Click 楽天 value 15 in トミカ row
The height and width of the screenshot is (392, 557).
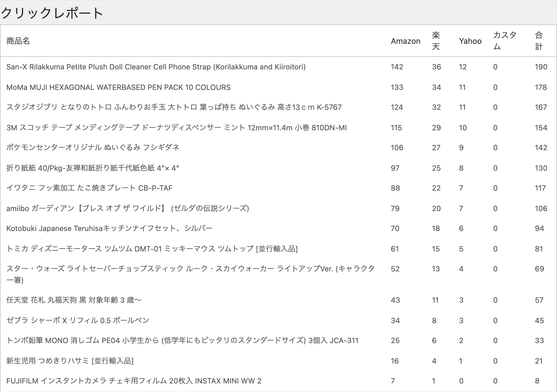[436, 249]
